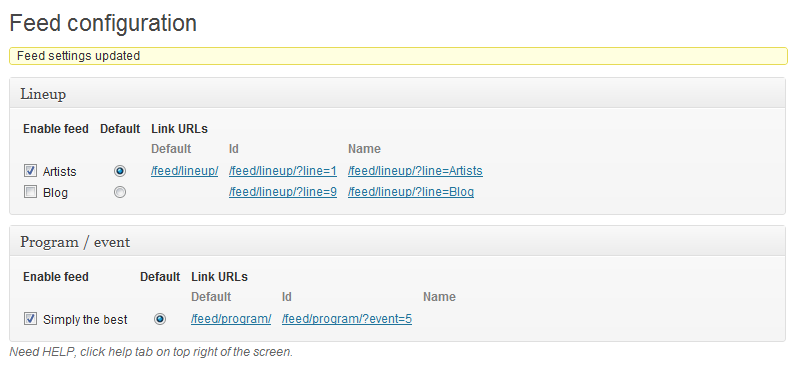Click the Blog label text
Image resolution: width=795 pixels, height=366 pixels.
click(55, 193)
